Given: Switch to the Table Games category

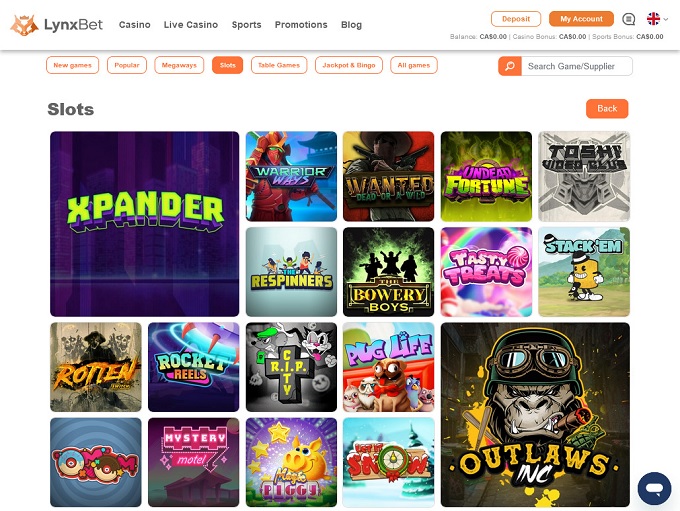Looking at the screenshot, I should (279, 65).
